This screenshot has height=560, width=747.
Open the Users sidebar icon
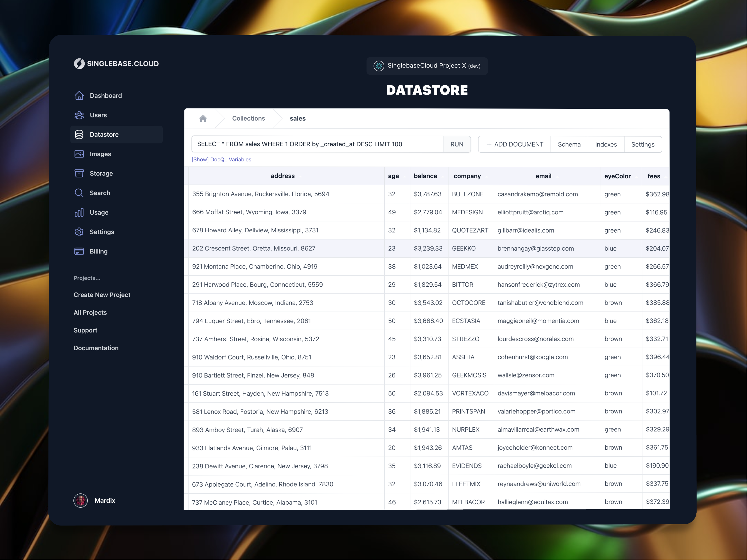pyautogui.click(x=79, y=115)
